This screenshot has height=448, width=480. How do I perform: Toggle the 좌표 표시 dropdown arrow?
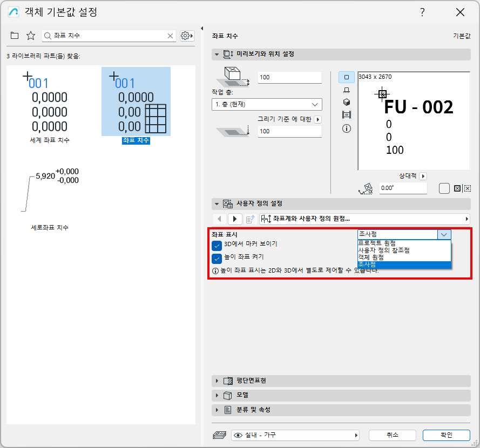point(444,235)
